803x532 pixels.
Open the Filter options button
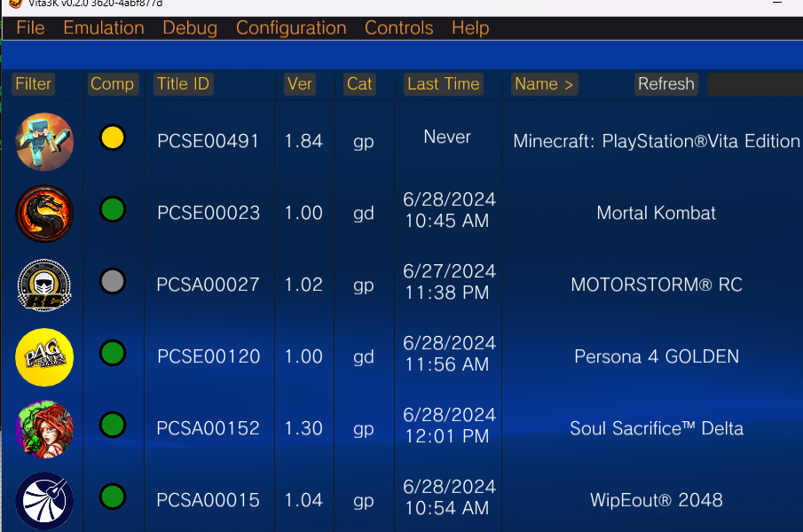point(34,84)
